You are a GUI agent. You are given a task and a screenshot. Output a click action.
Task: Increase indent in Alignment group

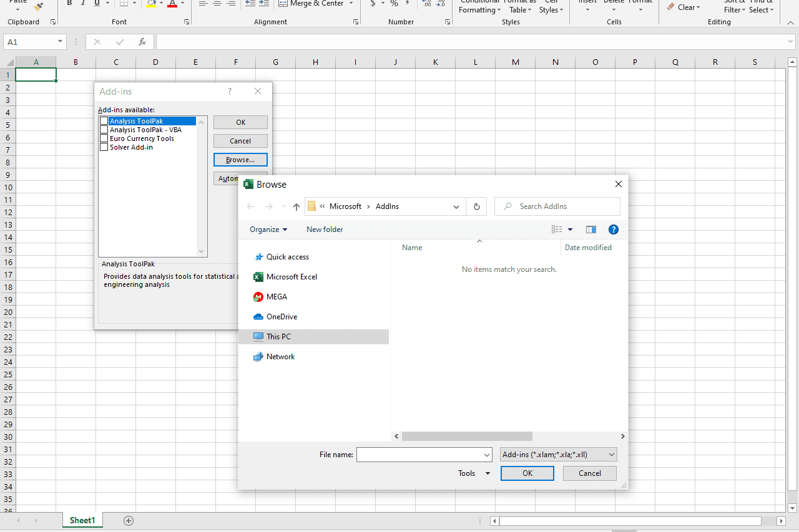click(265, 4)
